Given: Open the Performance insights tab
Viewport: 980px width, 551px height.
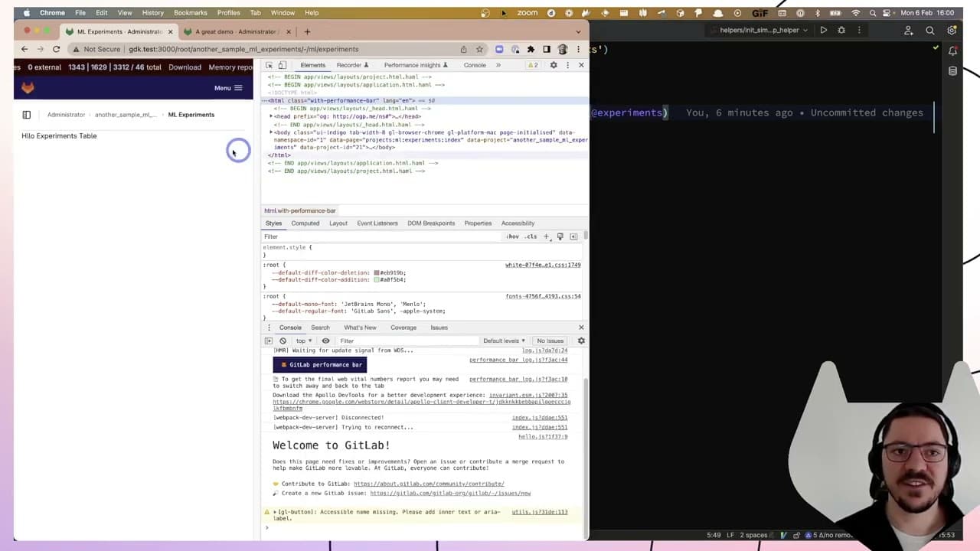Looking at the screenshot, I should click(416, 65).
